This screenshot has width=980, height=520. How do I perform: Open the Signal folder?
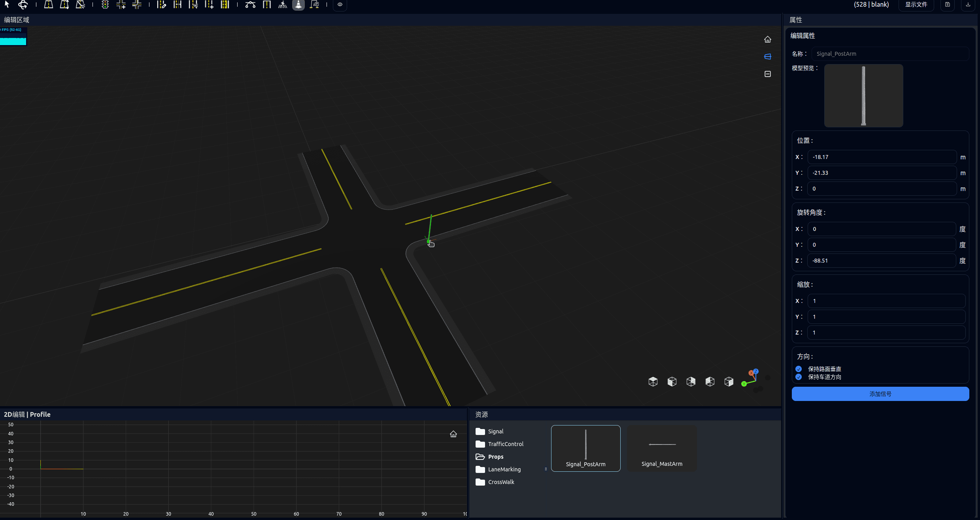coord(489,431)
